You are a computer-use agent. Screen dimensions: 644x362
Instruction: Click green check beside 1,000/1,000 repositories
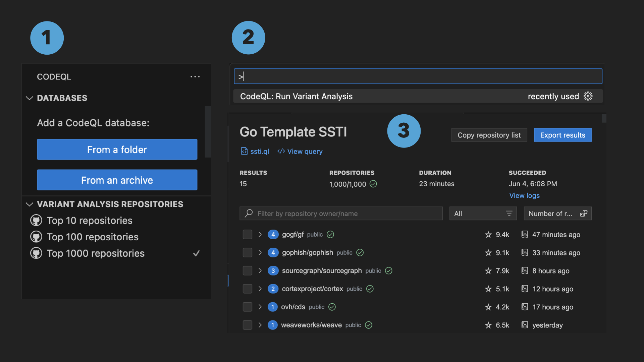[x=373, y=184]
